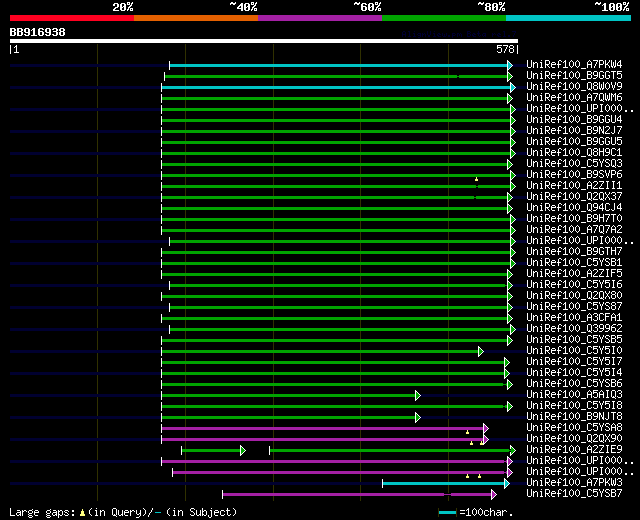The height and width of the screenshot is (520, 640).
Task: Open the UniRef100_A5AIQ3 entry
Action: tap(574, 394)
